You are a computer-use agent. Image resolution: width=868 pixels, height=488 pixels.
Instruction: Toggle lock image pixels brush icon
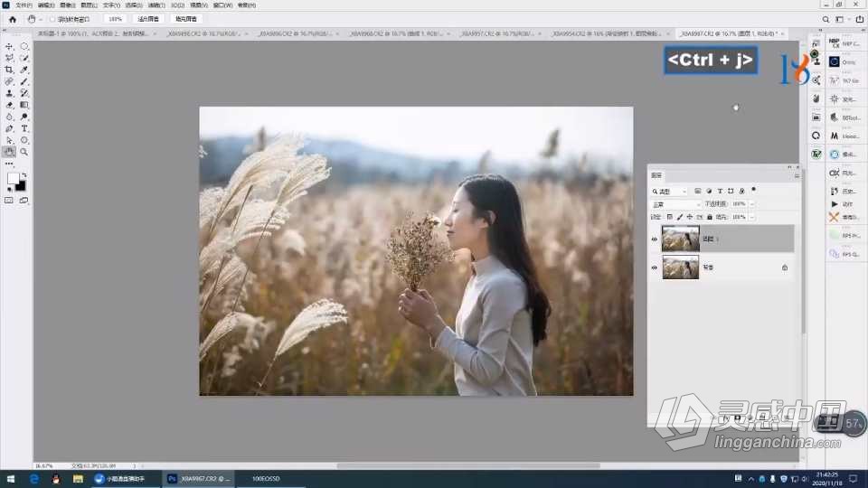point(680,217)
